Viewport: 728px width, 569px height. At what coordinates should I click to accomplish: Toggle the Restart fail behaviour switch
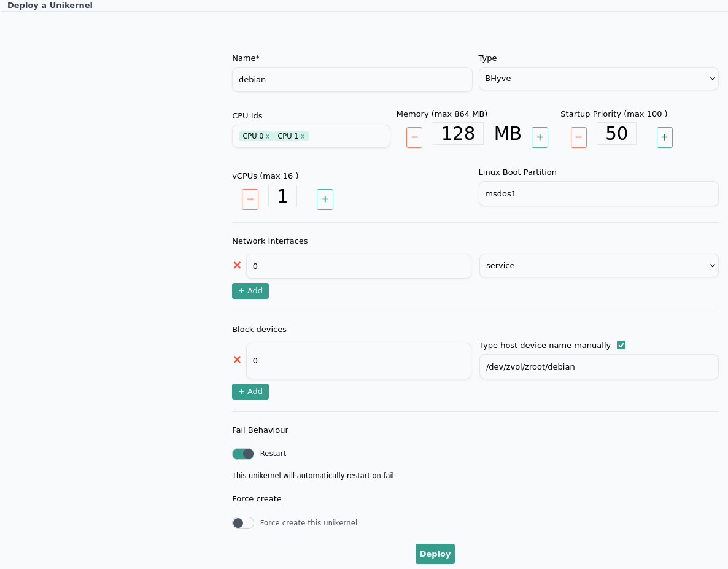point(243,454)
